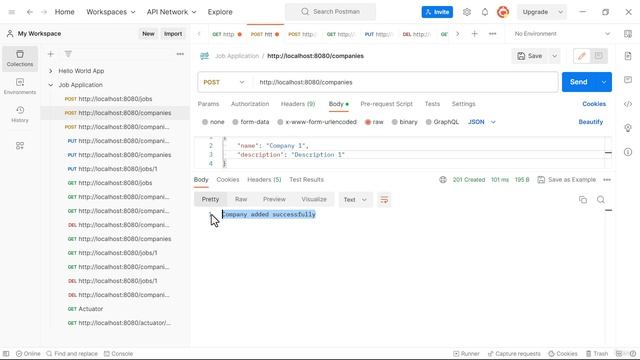This screenshot has height=360, width=640.
Task: Open the user avatar menu
Action: pos(503,12)
